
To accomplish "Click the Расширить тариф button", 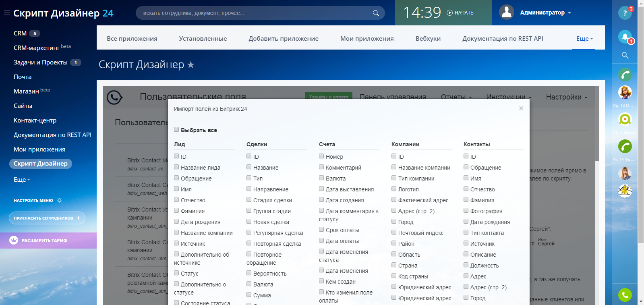I will coord(48,241).
